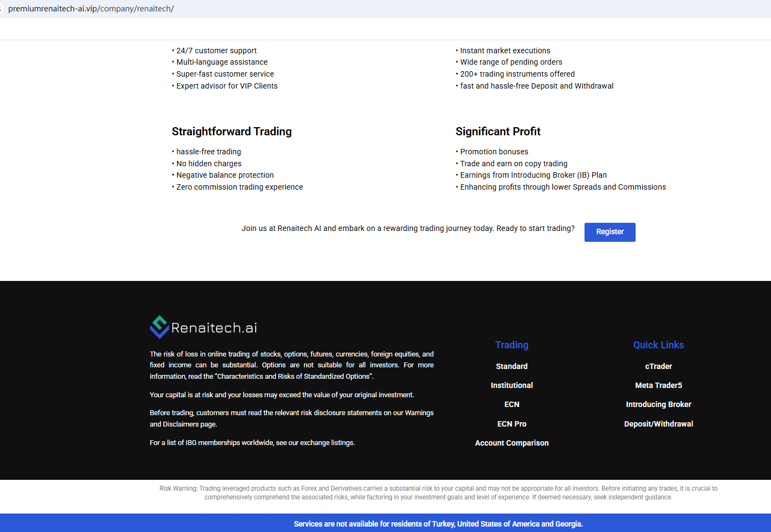
Task: Click the "Negative balance protection" bullet
Action: click(223, 175)
